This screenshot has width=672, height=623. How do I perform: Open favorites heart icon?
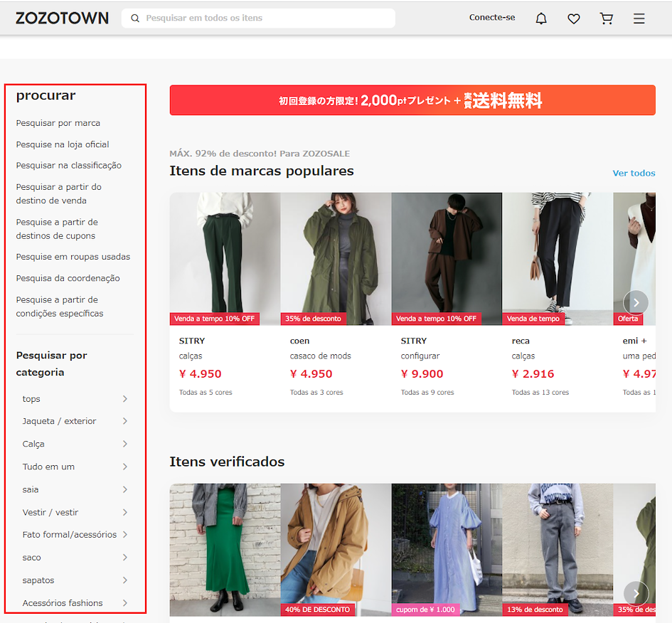click(x=574, y=18)
